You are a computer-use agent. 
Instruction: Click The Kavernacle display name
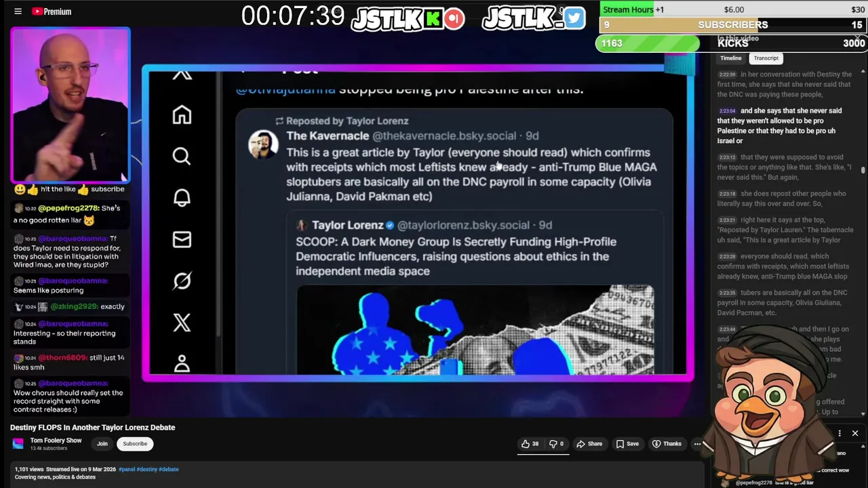point(328,136)
